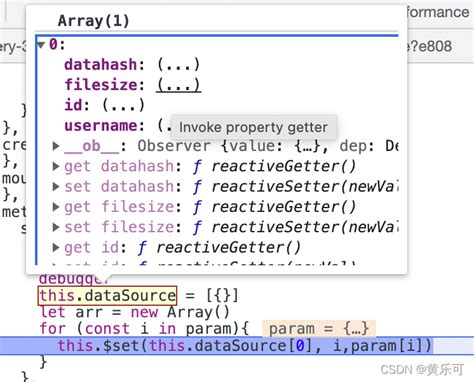Click the let arr = new Array() line
474x382 pixels.
point(135,312)
